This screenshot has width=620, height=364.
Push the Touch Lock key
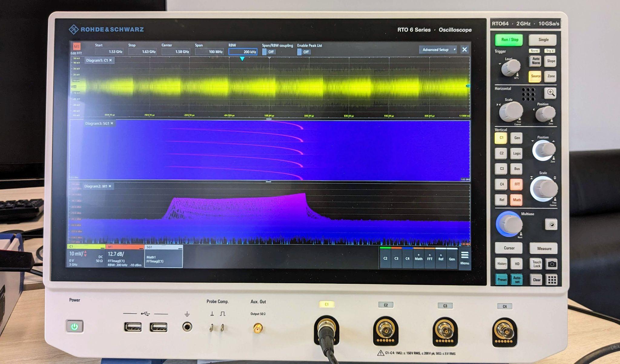pyautogui.click(x=536, y=264)
